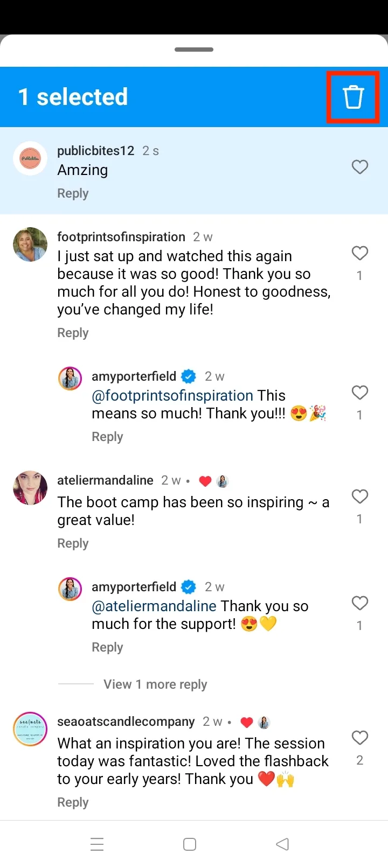This screenshot has width=388, height=868.
Task: Expand "View 1 more reply"
Action: click(155, 684)
